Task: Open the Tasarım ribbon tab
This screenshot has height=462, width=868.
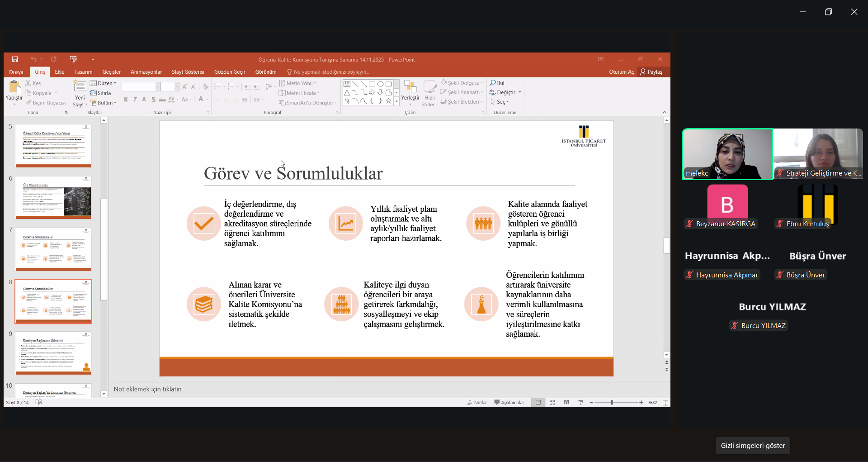Action: pyautogui.click(x=83, y=72)
